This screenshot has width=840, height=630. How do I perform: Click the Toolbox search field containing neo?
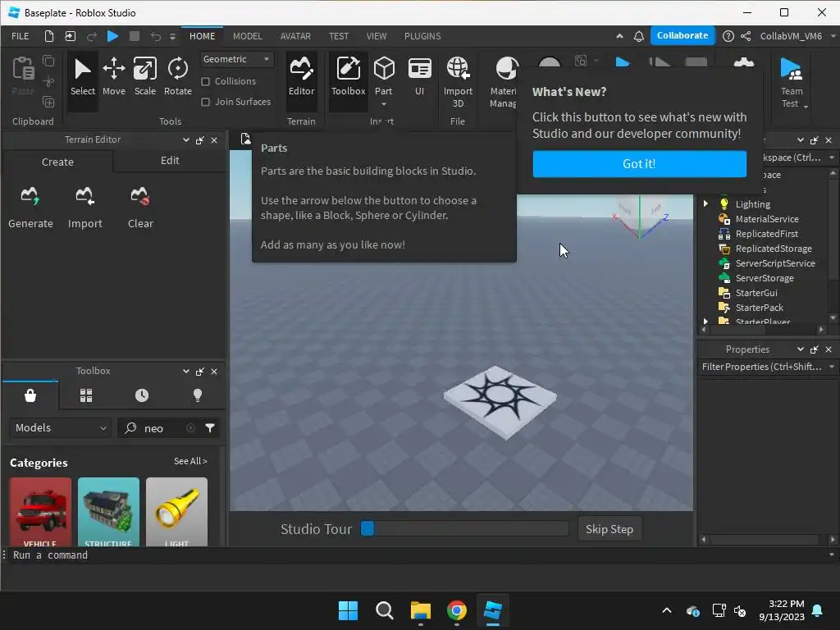tap(161, 427)
